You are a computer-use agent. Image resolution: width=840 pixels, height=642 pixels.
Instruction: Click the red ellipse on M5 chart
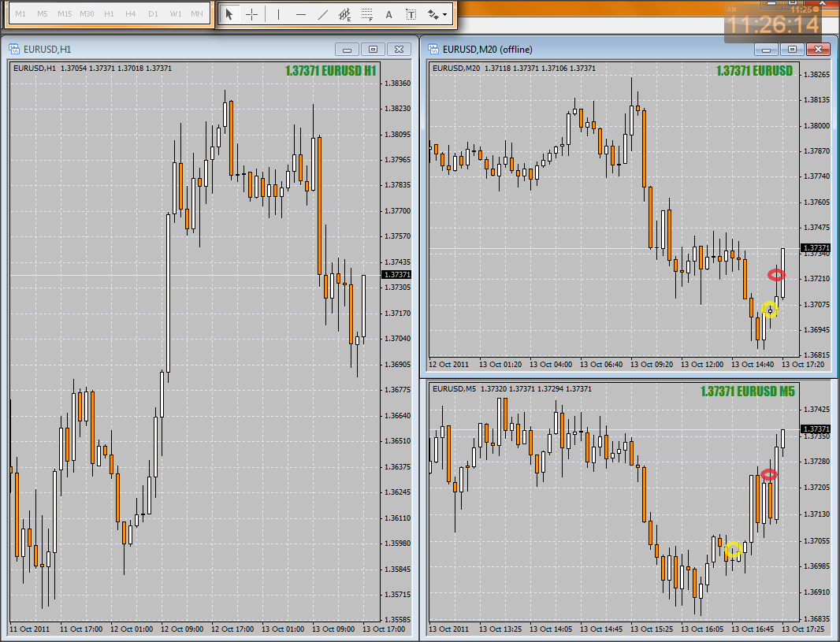click(769, 474)
